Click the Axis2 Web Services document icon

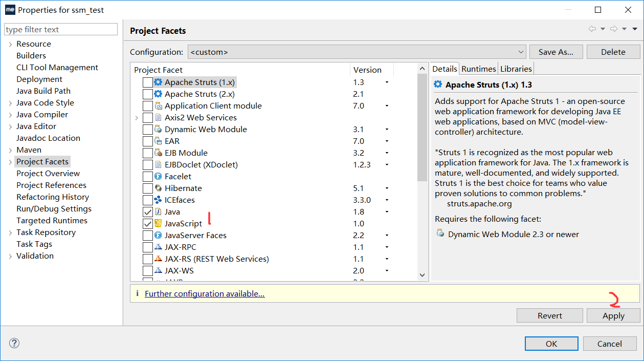click(158, 117)
